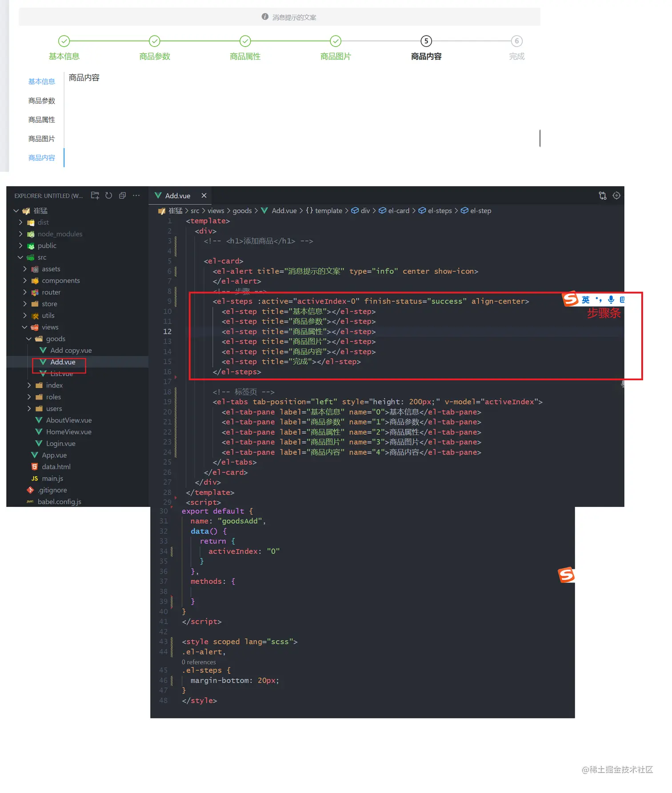Toggle Sogou English/Chinese input mode

(x=586, y=300)
